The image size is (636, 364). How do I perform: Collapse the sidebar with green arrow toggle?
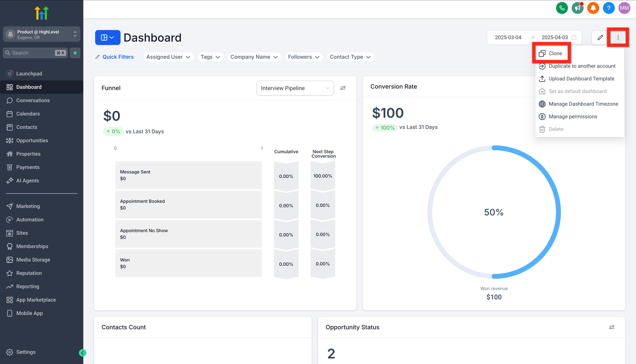click(x=82, y=353)
